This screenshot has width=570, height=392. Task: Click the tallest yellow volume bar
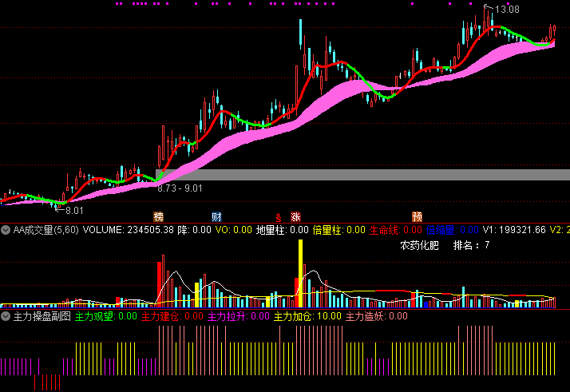(301, 274)
